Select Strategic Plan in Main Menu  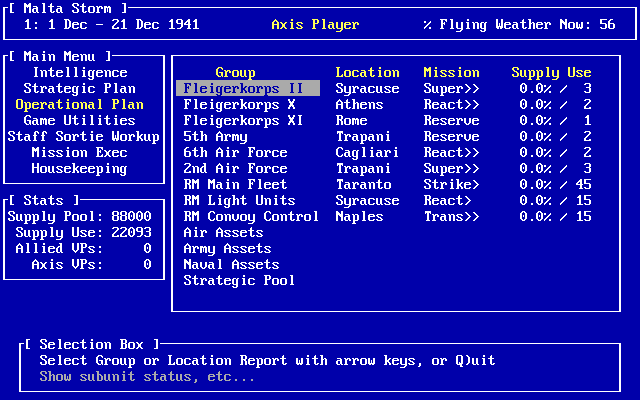click(80, 88)
